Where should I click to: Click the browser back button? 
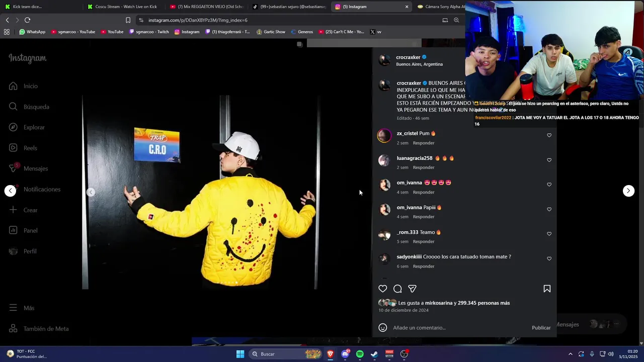[x=7, y=20]
